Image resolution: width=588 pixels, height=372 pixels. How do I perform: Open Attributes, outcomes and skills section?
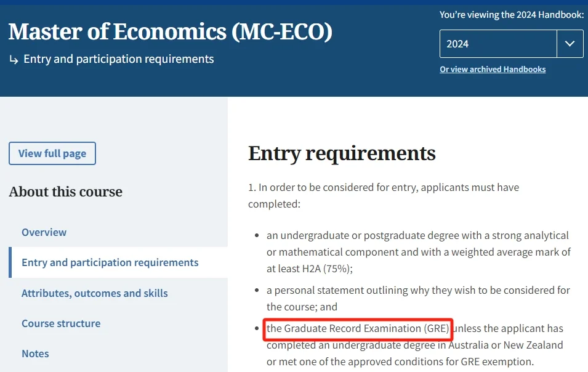94,293
